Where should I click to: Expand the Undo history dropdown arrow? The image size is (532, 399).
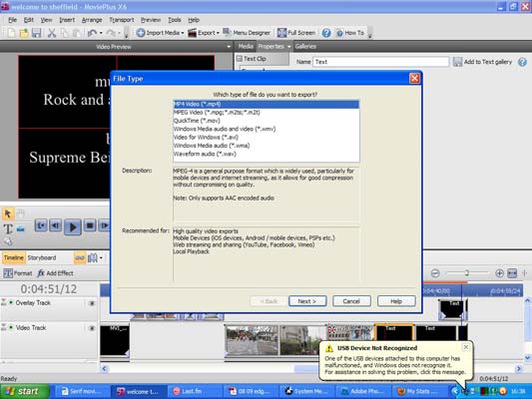tap(101, 33)
